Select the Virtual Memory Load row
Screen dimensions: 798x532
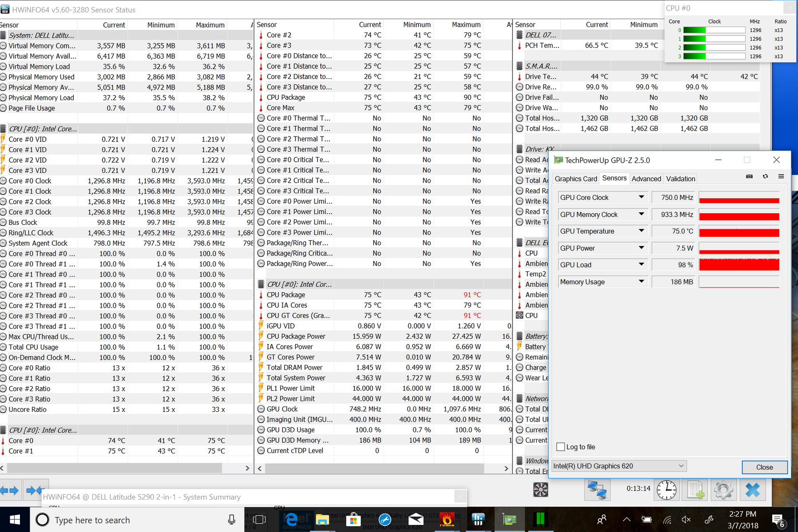(x=126, y=66)
